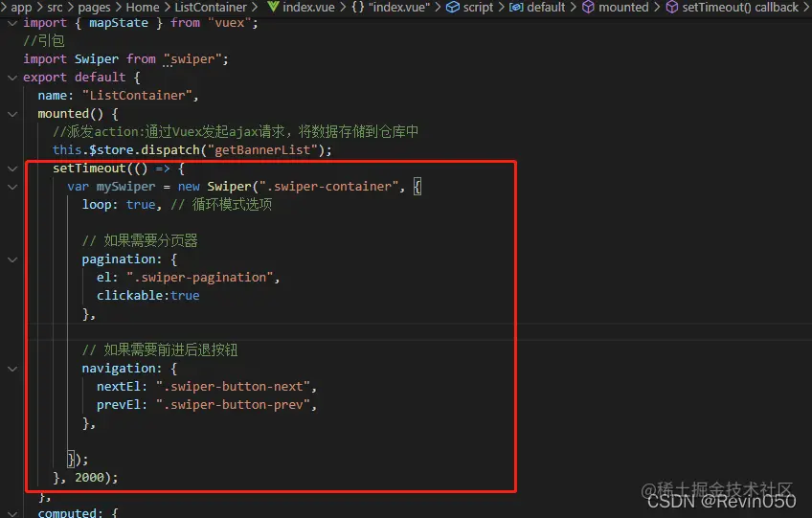Collapse the navigation object block
The width and height of the screenshot is (812, 518).
pyautogui.click(x=12, y=369)
